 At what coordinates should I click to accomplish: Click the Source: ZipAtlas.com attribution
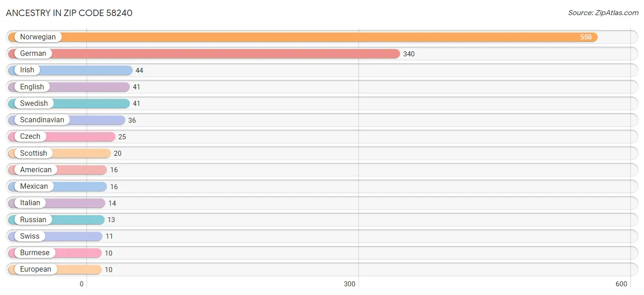tap(603, 13)
